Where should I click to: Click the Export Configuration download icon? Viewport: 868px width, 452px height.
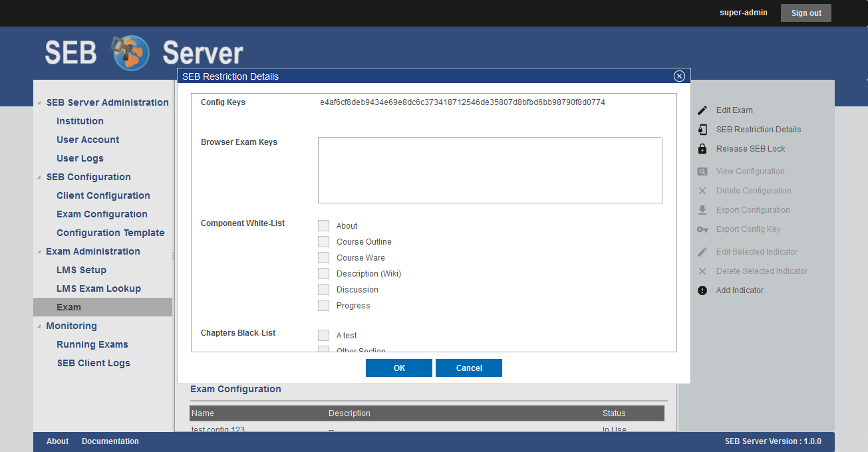(702, 210)
